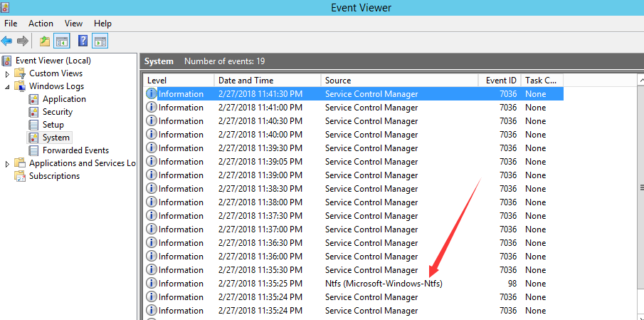Click the Back arrow toolbar icon
Screen dimensions: 644x320
pos(7,41)
